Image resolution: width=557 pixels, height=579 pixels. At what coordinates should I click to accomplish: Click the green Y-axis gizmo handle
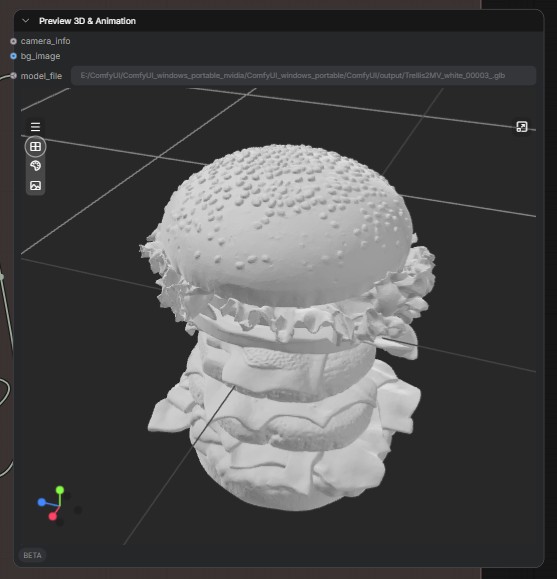click(60, 490)
